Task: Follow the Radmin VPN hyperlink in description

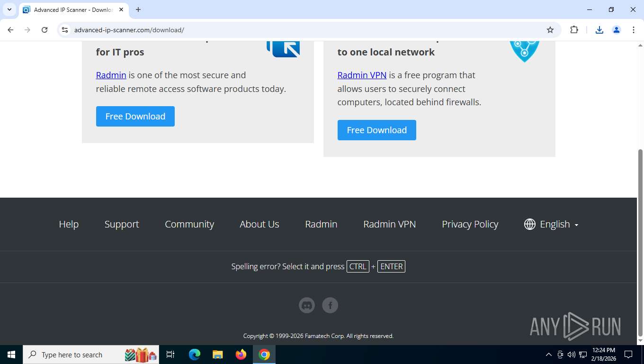Action: (x=362, y=75)
